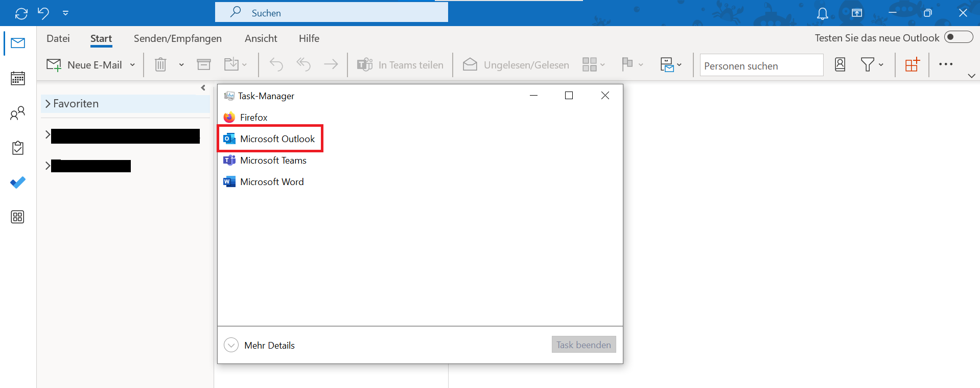Image resolution: width=980 pixels, height=388 pixels.
Task: Click the Suchen search box
Action: coord(331,12)
